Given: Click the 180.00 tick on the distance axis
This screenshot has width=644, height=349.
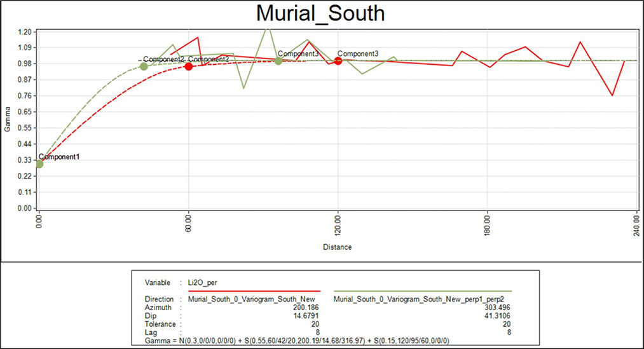Looking at the screenshot, I should (488, 225).
